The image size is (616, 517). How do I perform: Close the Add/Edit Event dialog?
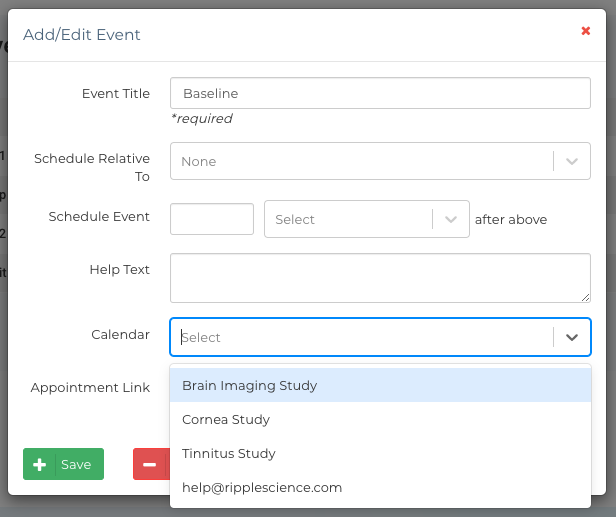tap(586, 31)
